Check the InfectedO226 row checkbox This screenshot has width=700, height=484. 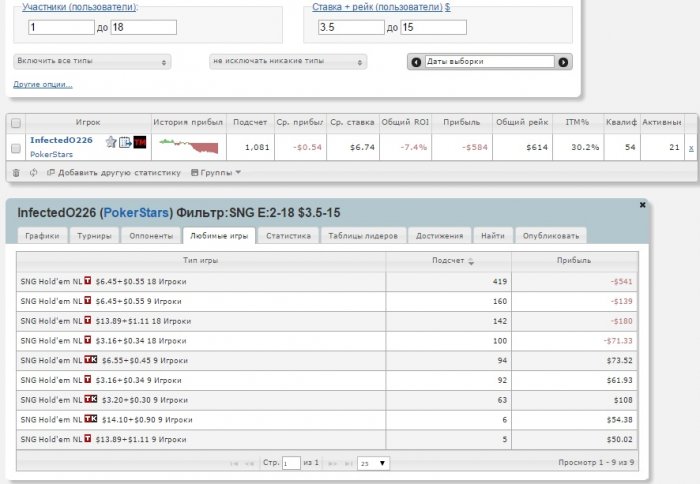point(16,148)
